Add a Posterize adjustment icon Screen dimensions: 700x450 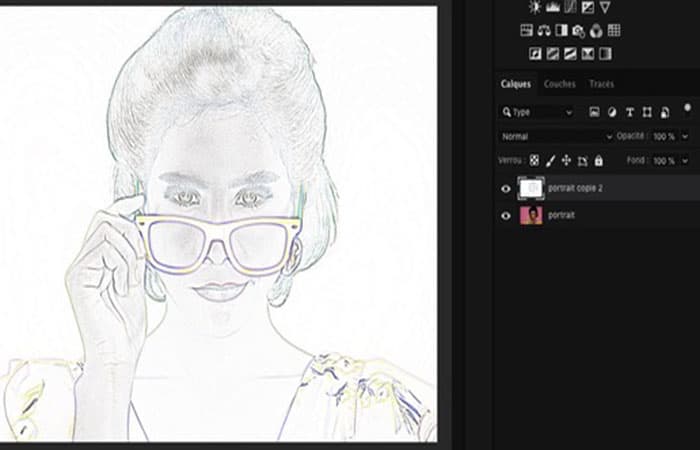[x=553, y=54]
